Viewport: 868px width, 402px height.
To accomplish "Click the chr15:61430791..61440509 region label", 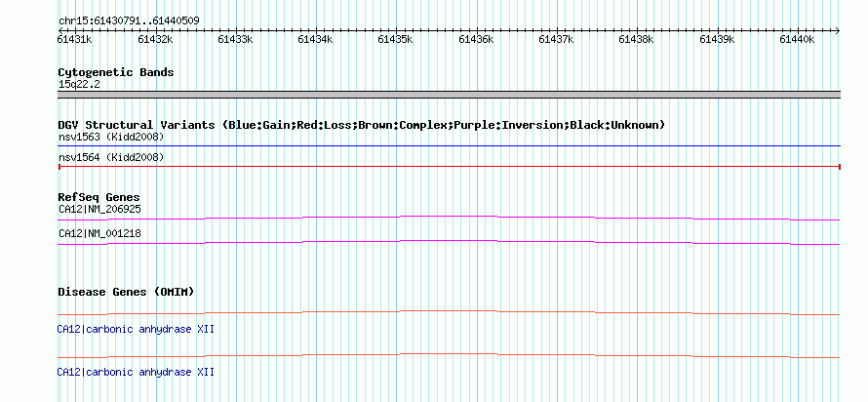I will pyautogui.click(x=129, y=21).
